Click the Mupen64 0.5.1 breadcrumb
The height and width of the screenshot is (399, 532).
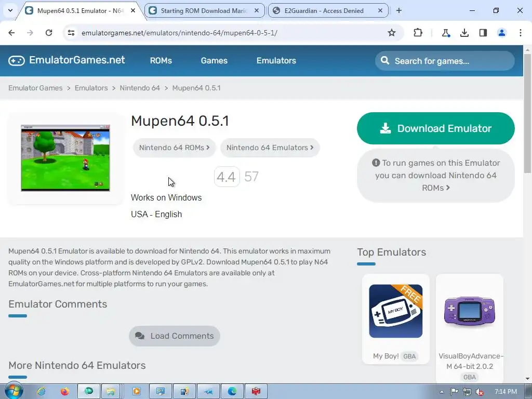pyautogui.click(x=196, y=88)
